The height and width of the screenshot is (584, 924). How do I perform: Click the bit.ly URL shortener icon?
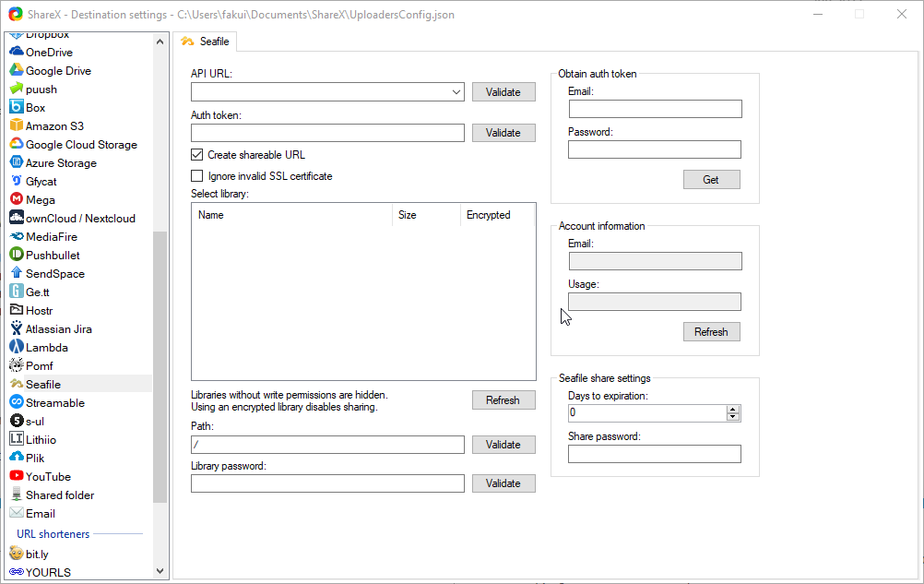coord(17,554)
